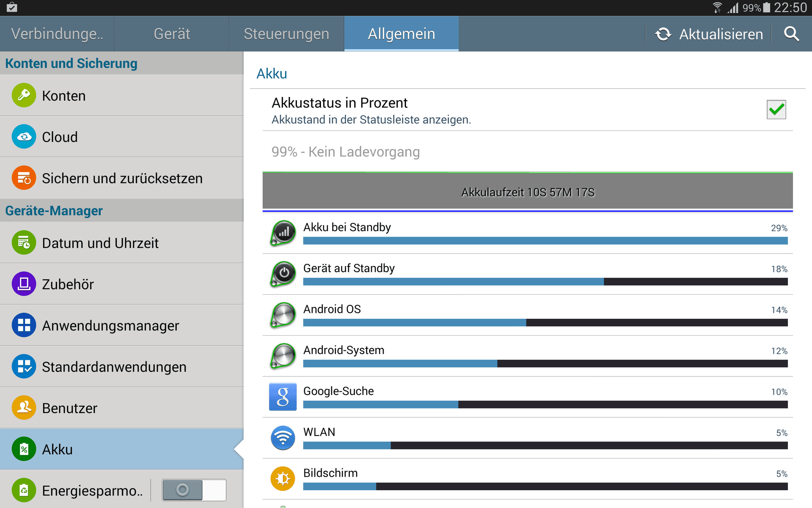Tap the Gerät auf Standby power icon
The image size is (812, 508).
click(x=283, y=274)
